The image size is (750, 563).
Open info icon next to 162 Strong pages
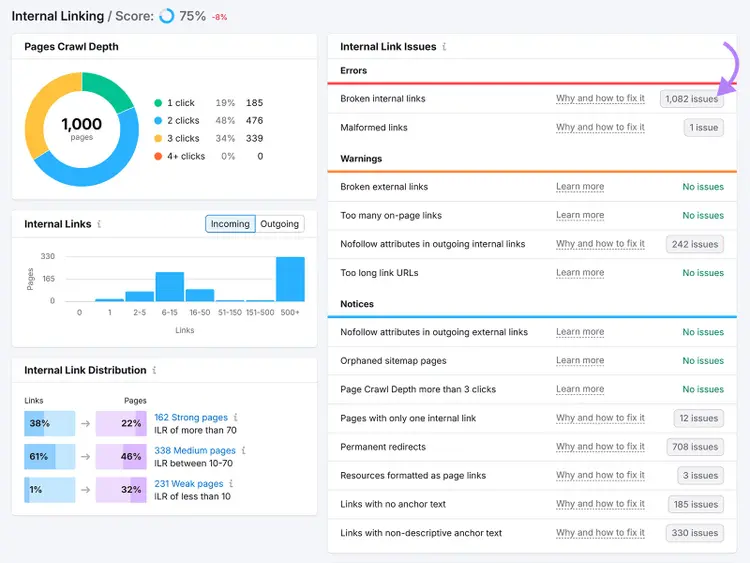tap(235, 417)
